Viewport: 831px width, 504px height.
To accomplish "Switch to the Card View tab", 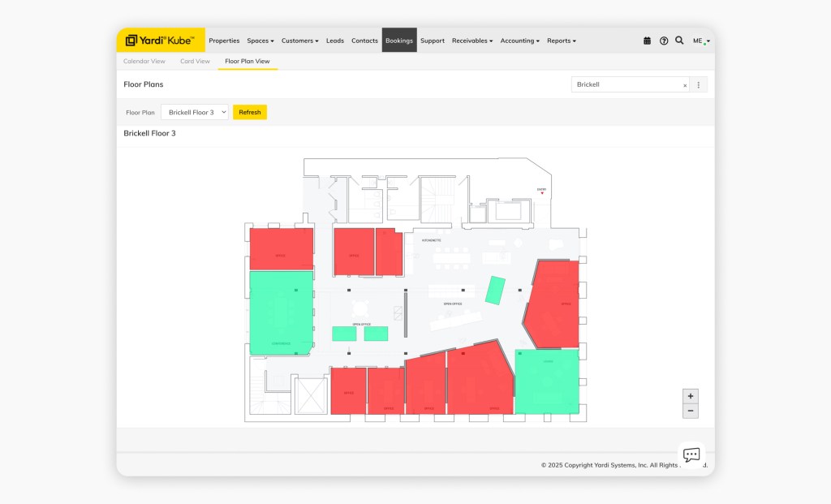I will tap(195, 61).
